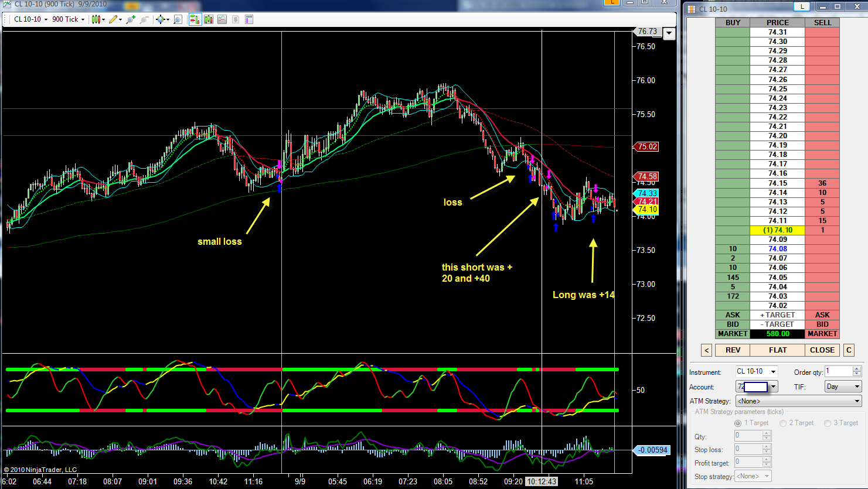This screenshot has width=868, height=489.
Task: Click the REV button
Action: 733,350
